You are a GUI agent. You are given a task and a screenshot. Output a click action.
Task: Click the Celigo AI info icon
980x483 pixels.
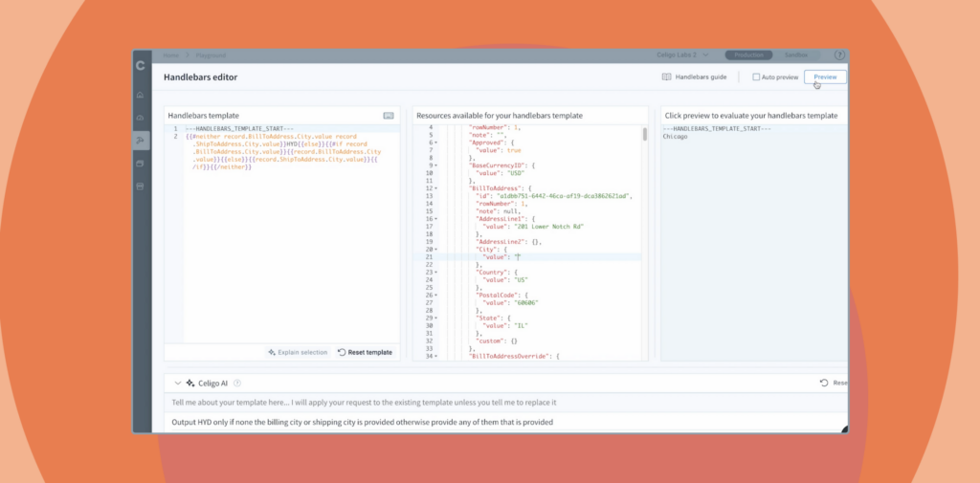235,383
